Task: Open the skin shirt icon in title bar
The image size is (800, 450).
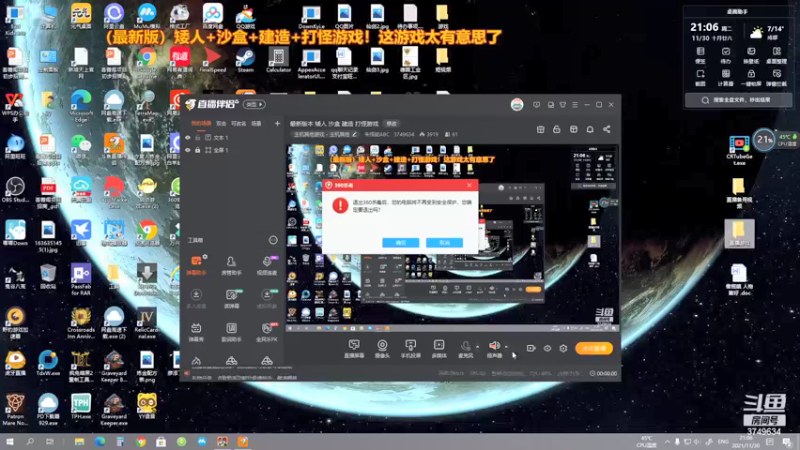Action: 563,105
